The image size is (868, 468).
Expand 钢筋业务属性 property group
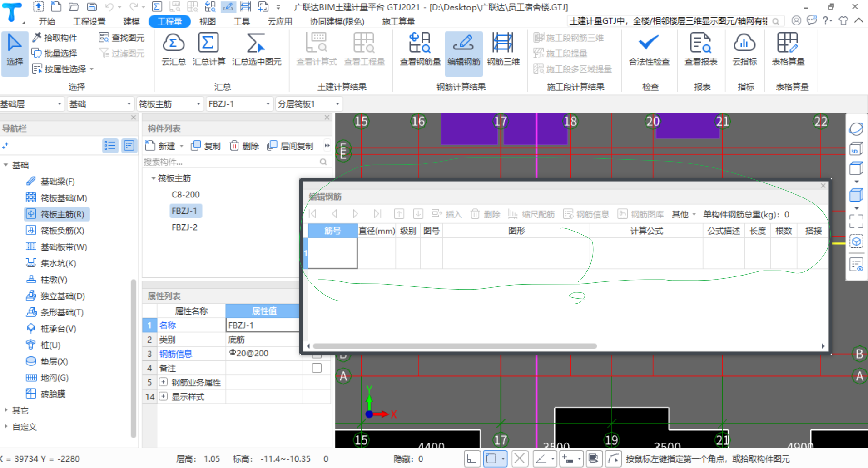163,382
